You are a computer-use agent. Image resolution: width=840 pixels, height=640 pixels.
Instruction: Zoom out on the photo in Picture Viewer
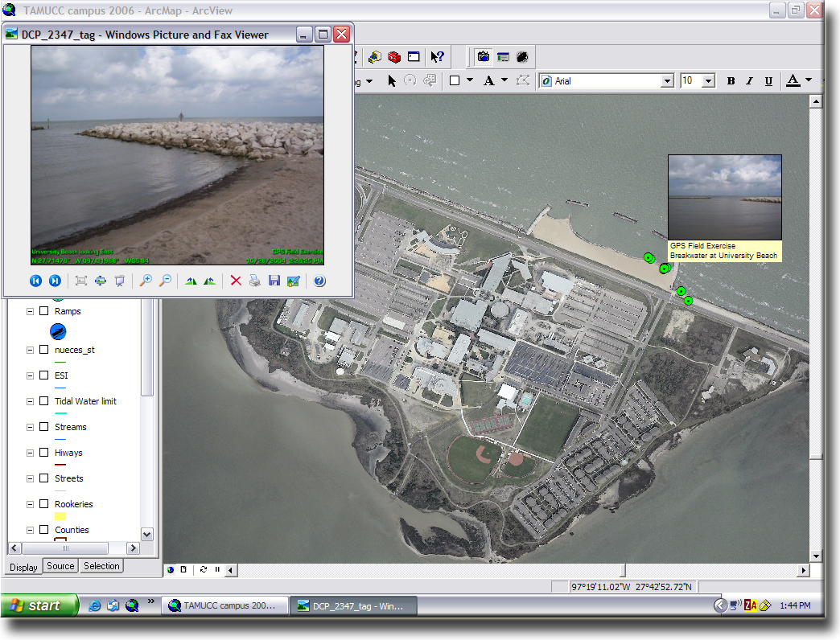pos(166,281)
